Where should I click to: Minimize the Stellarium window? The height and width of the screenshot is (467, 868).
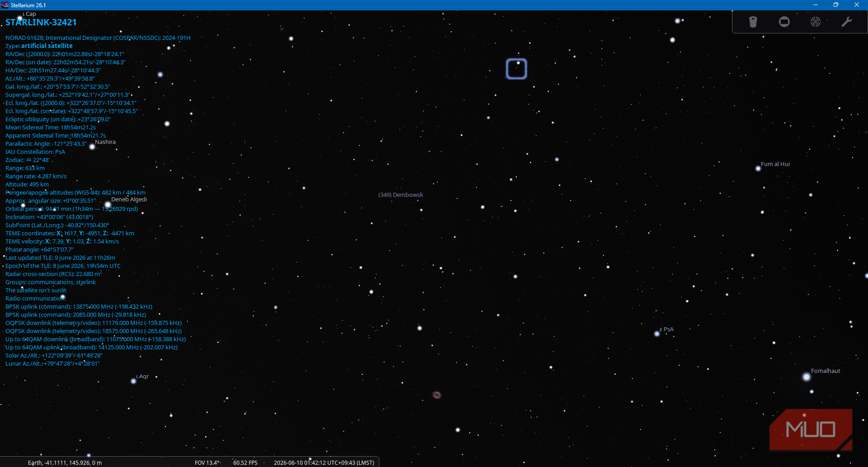click(815, 5)
